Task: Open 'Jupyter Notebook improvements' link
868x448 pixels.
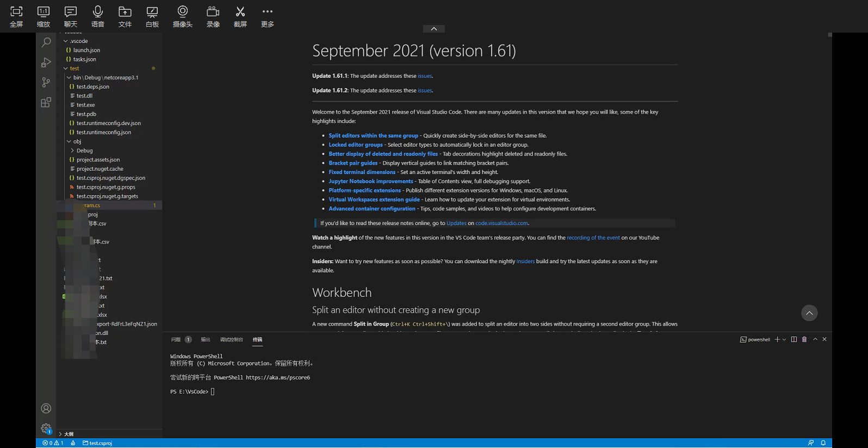Action: click(x=371, y=182)
